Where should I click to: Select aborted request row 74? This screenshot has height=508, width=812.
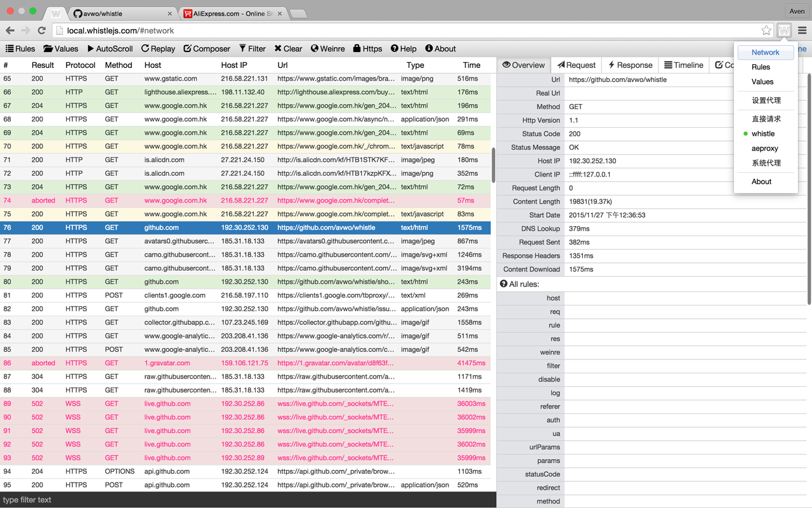(x=246, y=200)
